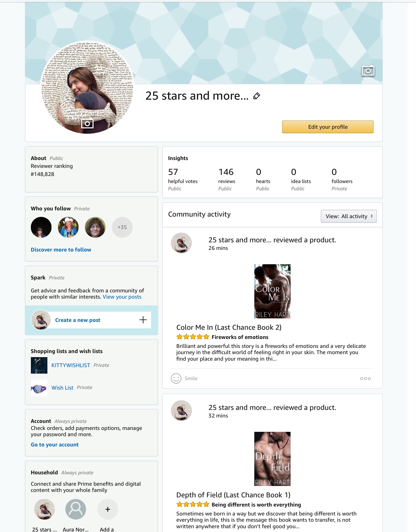Select the cowboy hat followed profile avatar
The height and width of the screenshot is (532, 416).
[x=68, y=227]
